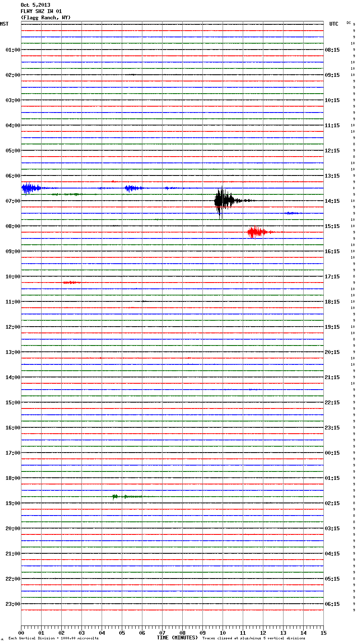Click the 00:15 UTC row label

coord(332,453)
